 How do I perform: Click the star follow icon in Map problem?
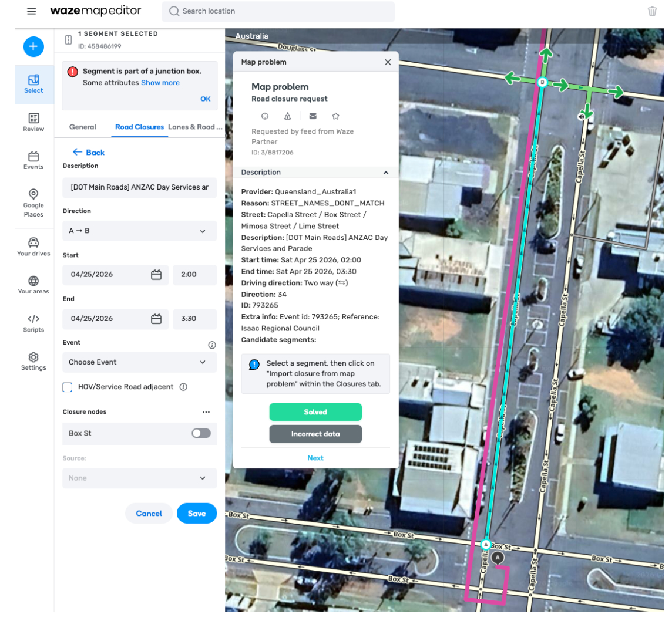[335, 116]
